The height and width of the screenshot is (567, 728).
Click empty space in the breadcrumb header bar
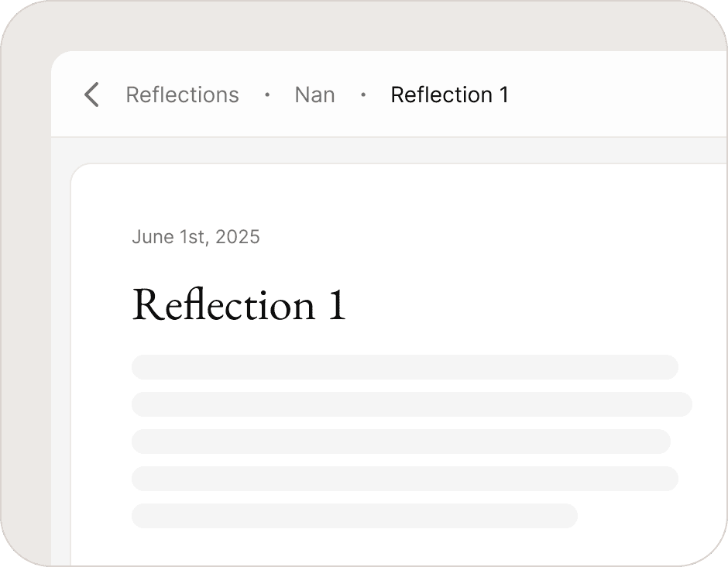[x=620, y=94]
